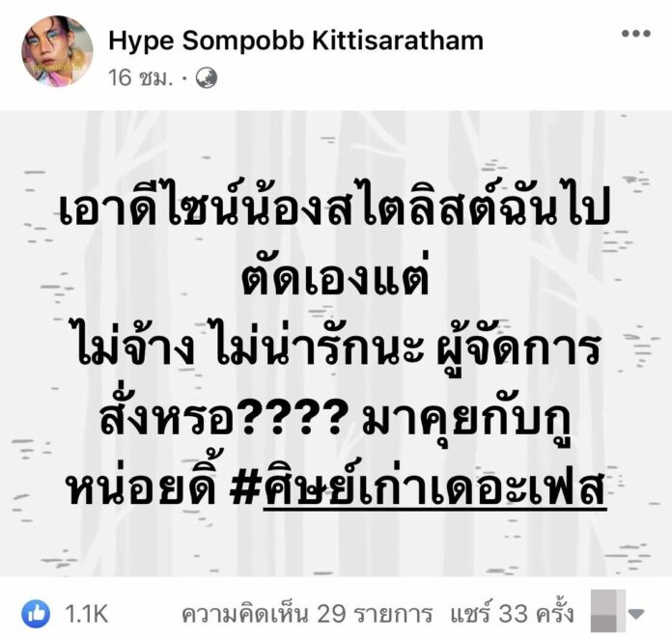Show the แชร์ 33 ครั้ง shares list
The width and height of the screenshot is (672, 639).
512,614
